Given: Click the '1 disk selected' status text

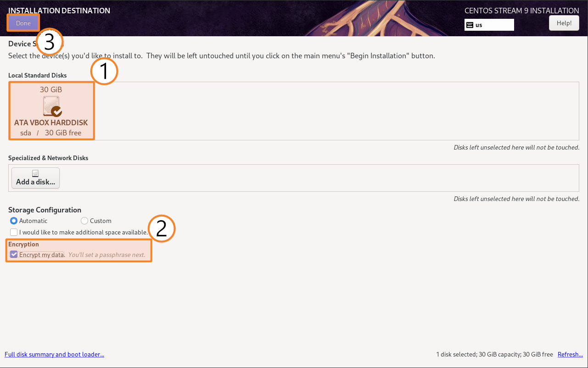Looking at the screenshot, I should pos(494,354).
